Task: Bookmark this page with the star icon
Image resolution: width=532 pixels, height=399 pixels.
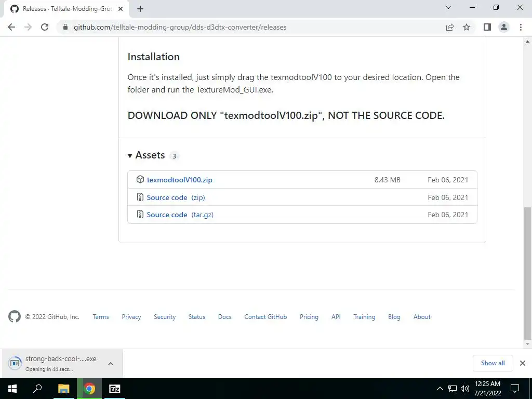Action: point(467,27)
